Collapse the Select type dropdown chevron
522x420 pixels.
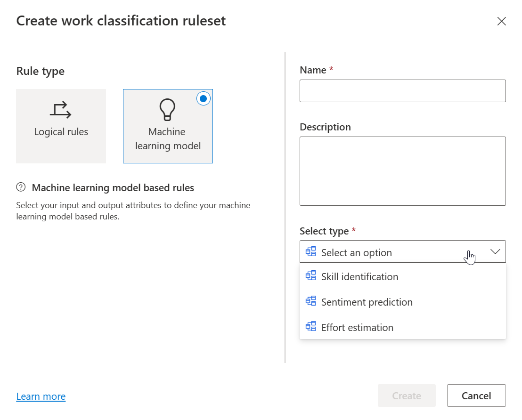click(x=495, y=252)
